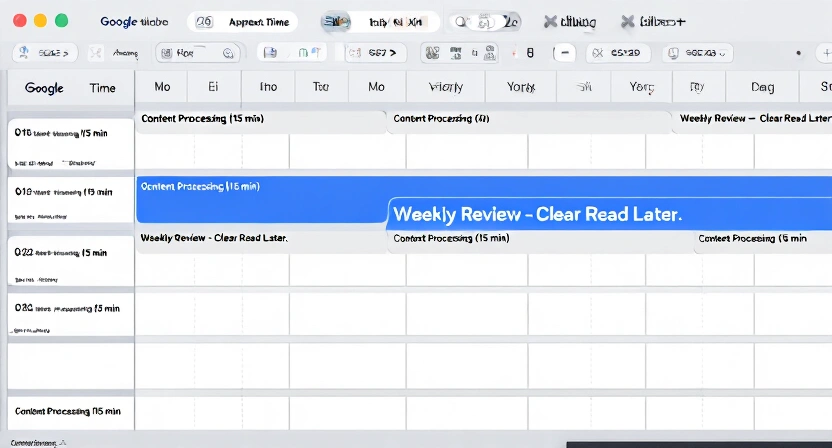This screenshot has width=832, height=448.
Task: Select the sidebar row starting with 010
Action: (x=71, y=144)
